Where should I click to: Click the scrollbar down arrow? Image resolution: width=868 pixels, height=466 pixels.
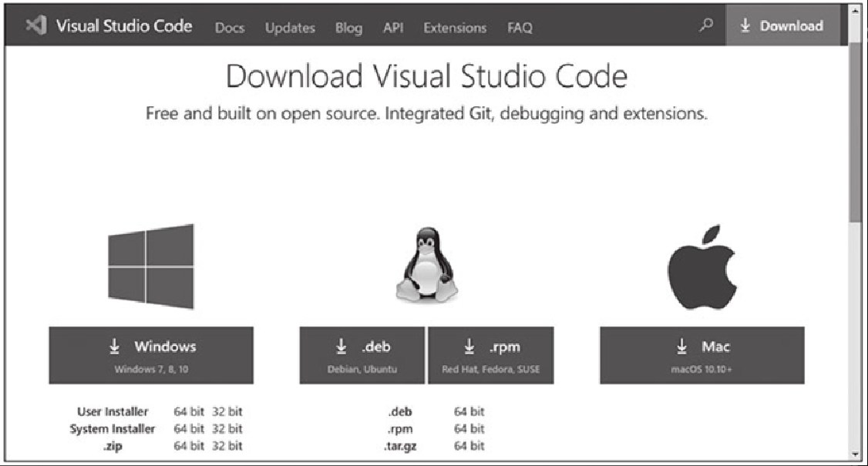pos(856,454)
